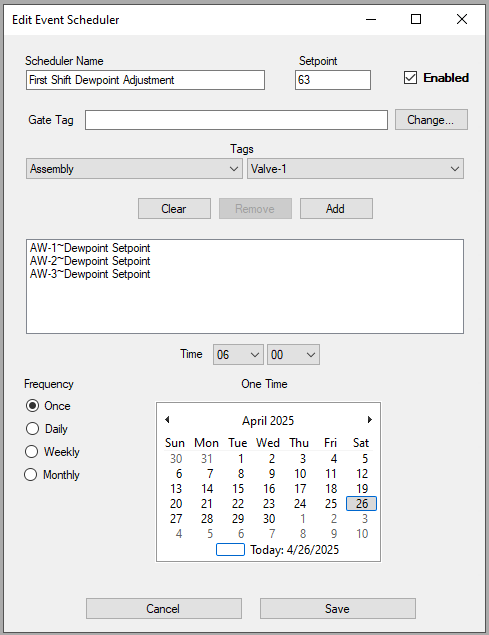Minimize the Edit Event Scheduler dialog
The image size is (489, 635).
(x=371, y=19)
